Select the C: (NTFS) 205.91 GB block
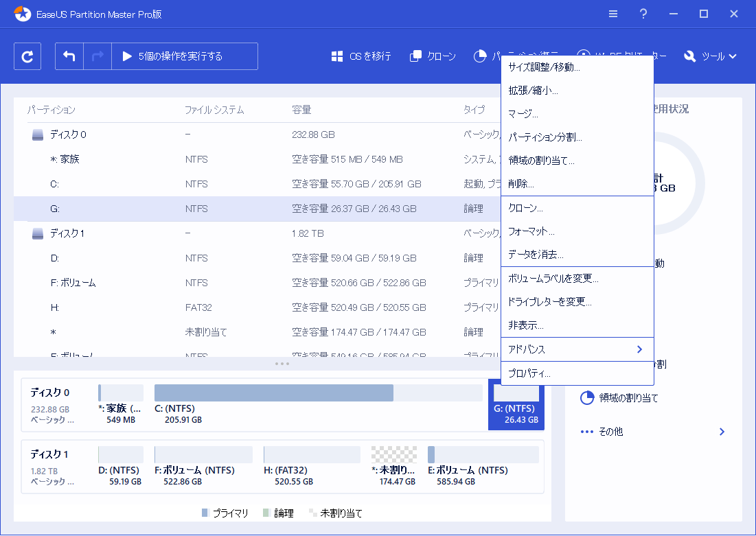This screenshot has width=756, height=536. [318, 404]
